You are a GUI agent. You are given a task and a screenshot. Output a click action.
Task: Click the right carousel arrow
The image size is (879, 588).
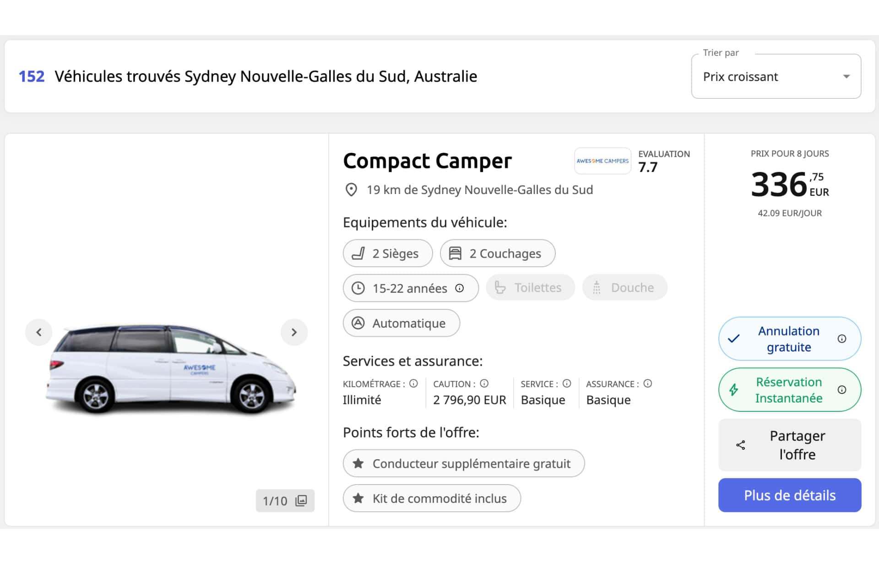pos(294,332)
